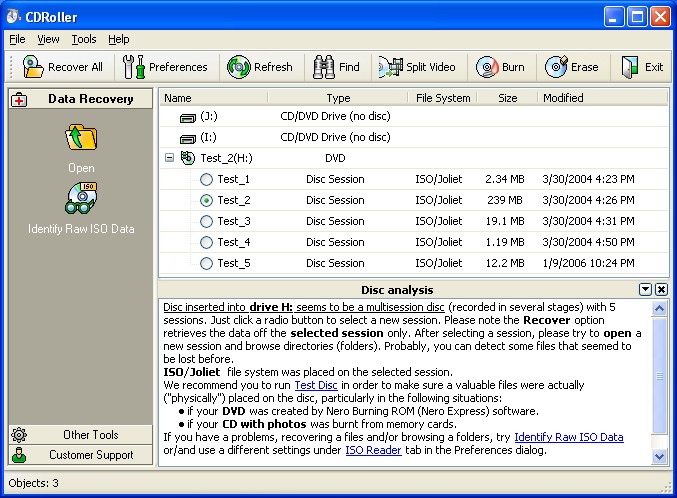
Task: Click the Test Disc hyperlink
Action: tap(315, 384)
